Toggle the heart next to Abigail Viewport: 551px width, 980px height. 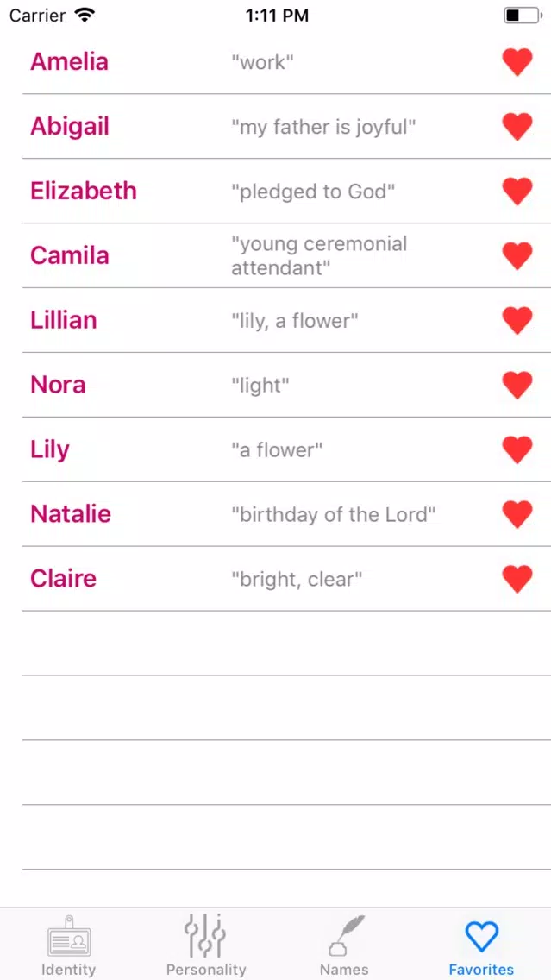(517, 126)
